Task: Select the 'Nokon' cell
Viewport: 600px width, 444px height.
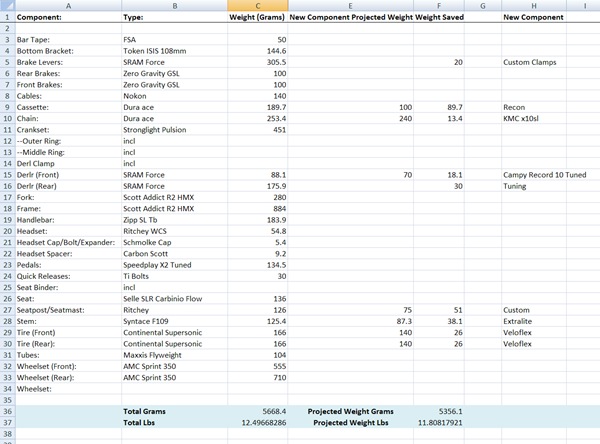Action: (x=174, y=96)
